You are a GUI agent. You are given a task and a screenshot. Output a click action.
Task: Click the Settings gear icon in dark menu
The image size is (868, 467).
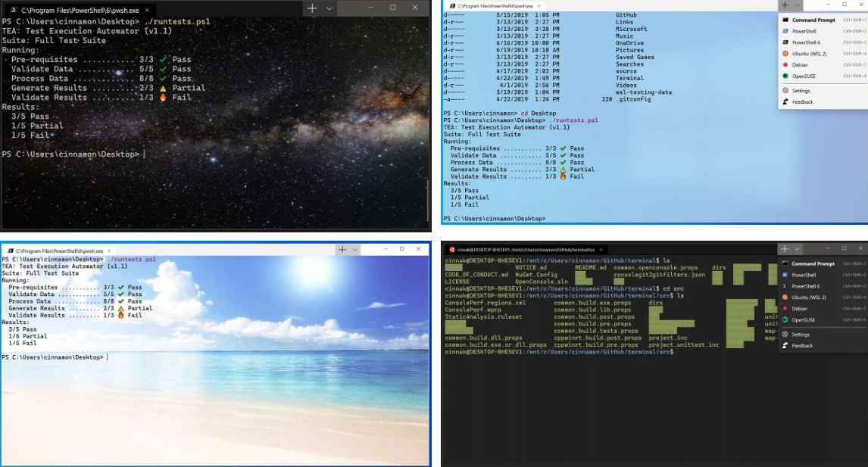[x=785, y=335]
